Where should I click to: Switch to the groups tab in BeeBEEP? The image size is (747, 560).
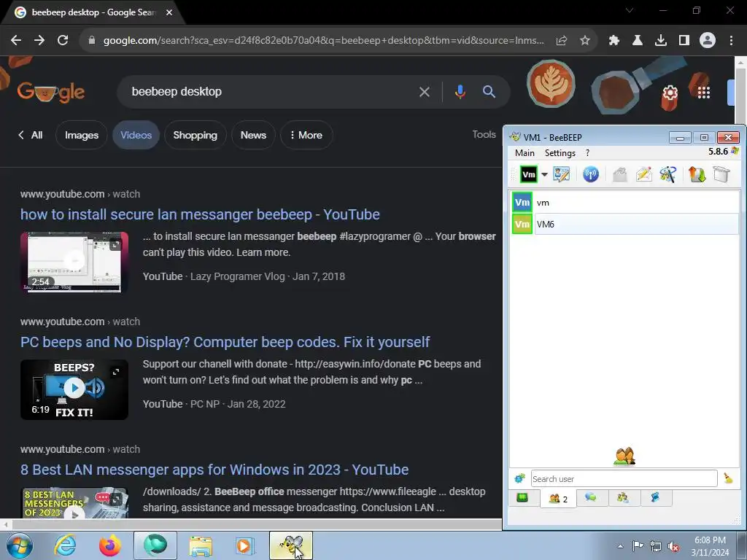[623, 497]
